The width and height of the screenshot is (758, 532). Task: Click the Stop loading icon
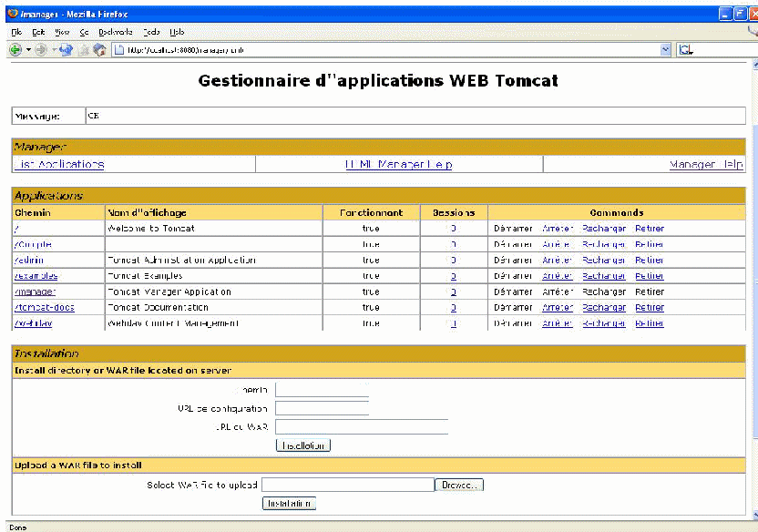coord(83,50)
